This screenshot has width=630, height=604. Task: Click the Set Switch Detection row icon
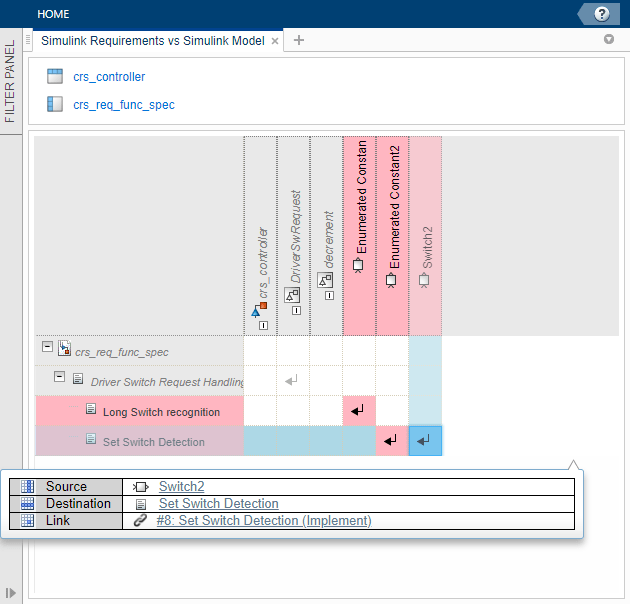click(x=91, y=439)
